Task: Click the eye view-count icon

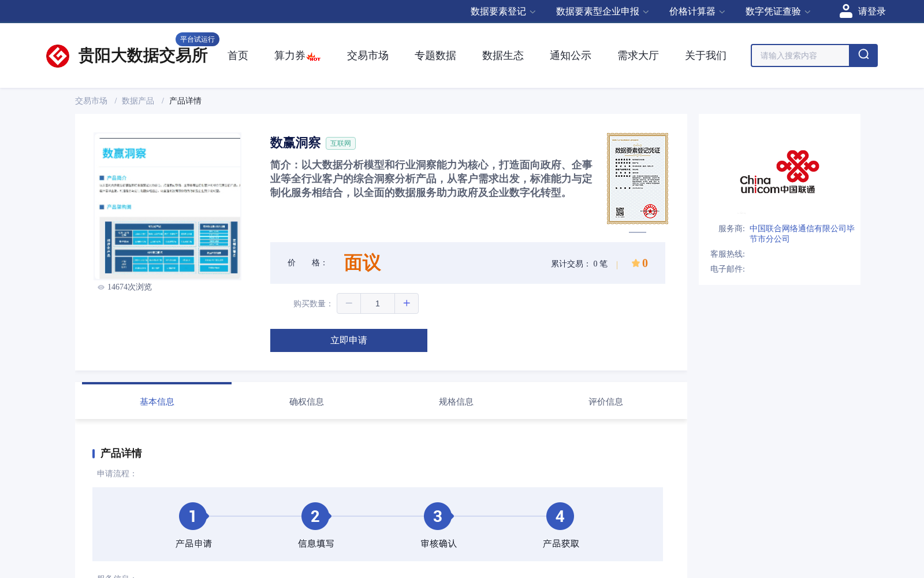Action: point(101,287)
